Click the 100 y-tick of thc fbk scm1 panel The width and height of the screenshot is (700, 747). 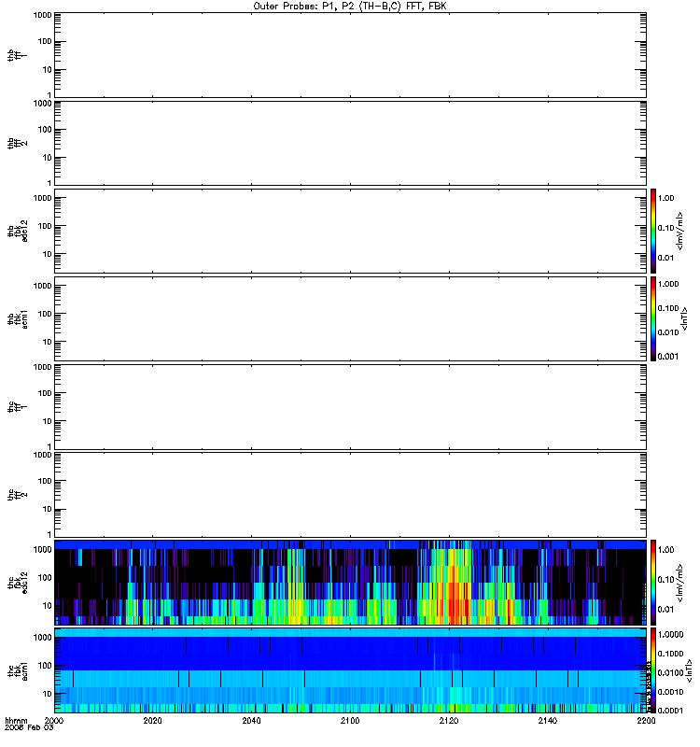click(45, 666)
